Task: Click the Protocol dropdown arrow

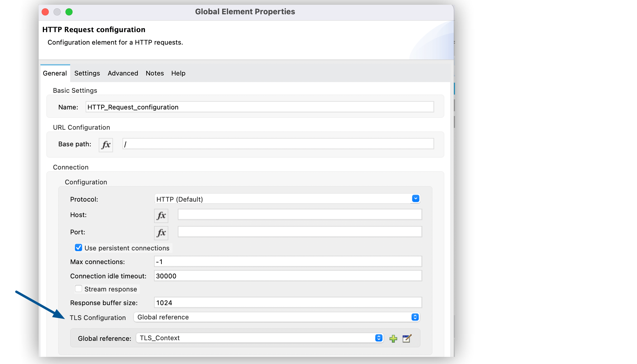Action: tap(416, 199)
